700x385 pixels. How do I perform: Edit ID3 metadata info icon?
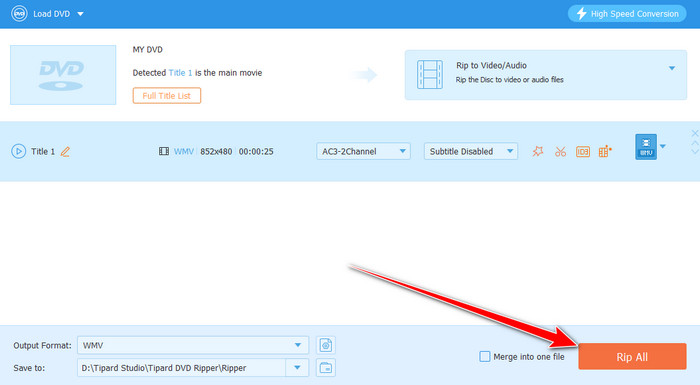tap(583, 152)
